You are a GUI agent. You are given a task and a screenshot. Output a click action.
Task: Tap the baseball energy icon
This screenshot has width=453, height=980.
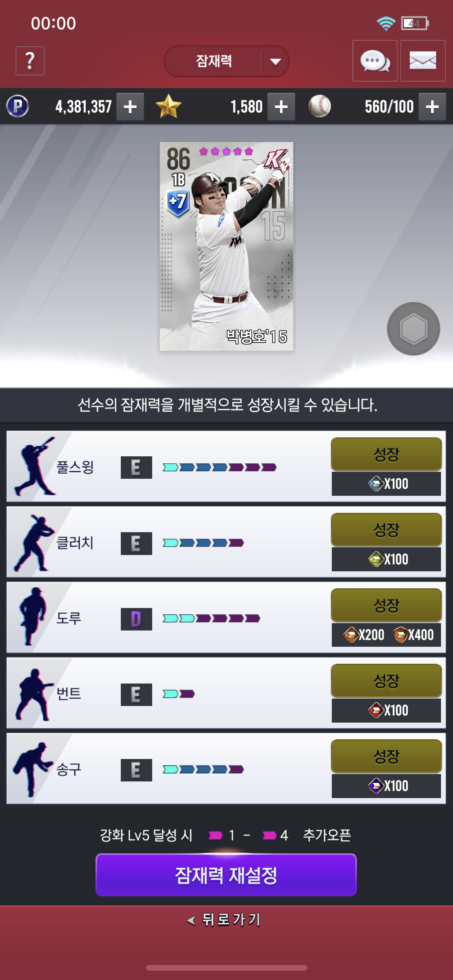320,106
